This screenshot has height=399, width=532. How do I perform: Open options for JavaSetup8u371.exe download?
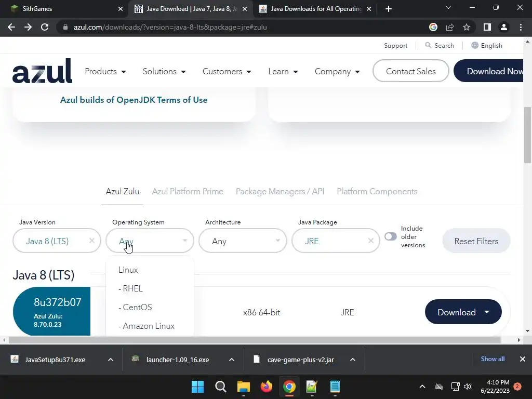(x=110, y=360)
